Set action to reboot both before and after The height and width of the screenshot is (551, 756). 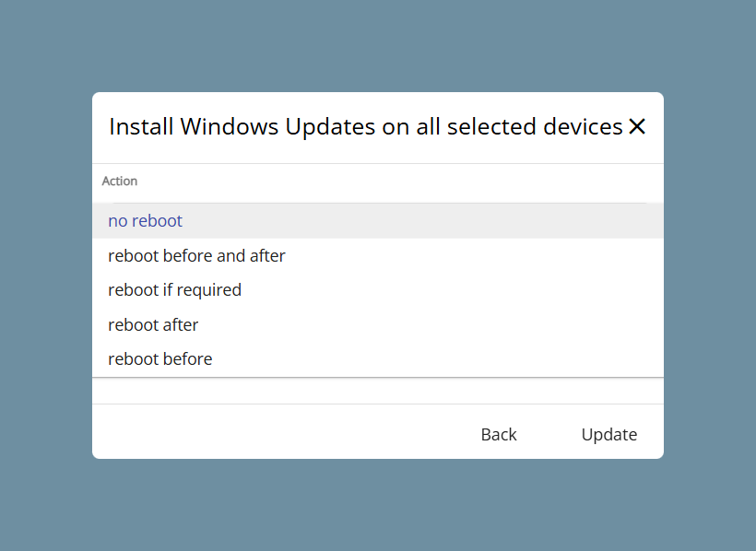pos(378,255)
